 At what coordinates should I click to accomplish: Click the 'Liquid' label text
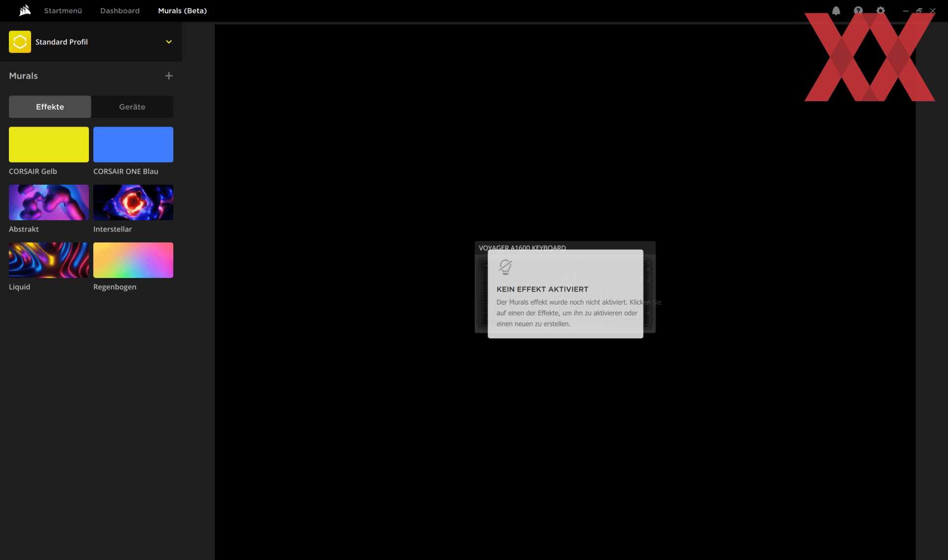coord(20,287)
